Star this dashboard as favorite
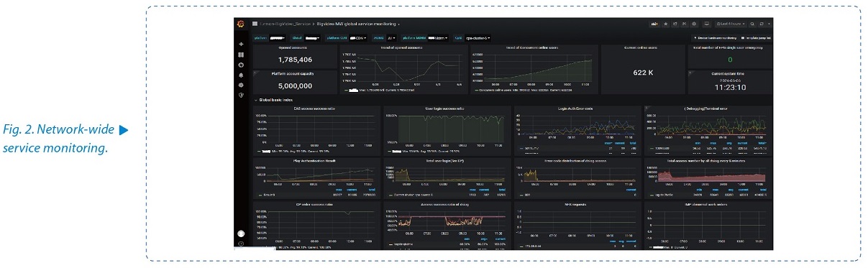The width and height of the screenshot is (868, 268). (665, 24)
